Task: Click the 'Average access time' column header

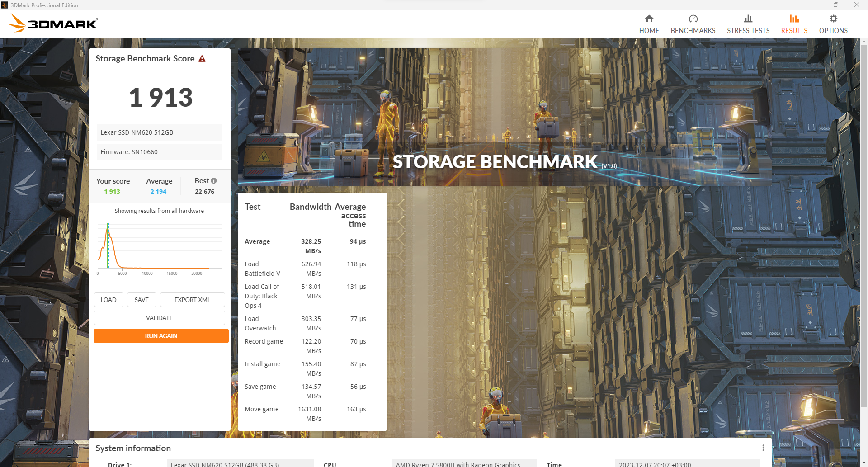Action: pos(351,215)
